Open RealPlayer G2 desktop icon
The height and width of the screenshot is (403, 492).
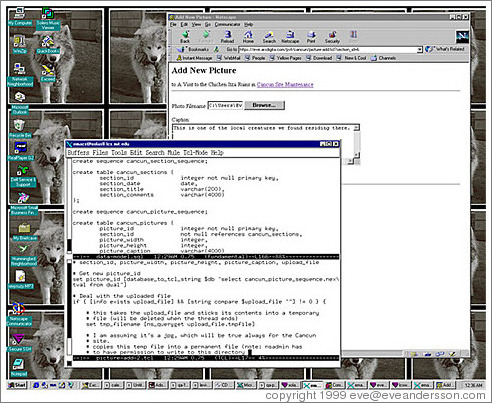(21, 151)
